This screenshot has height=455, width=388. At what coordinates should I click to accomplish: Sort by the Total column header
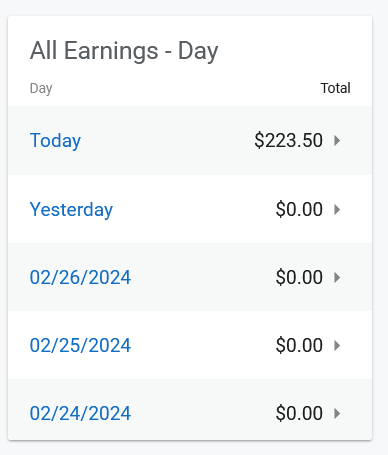[x=335, y=88]
